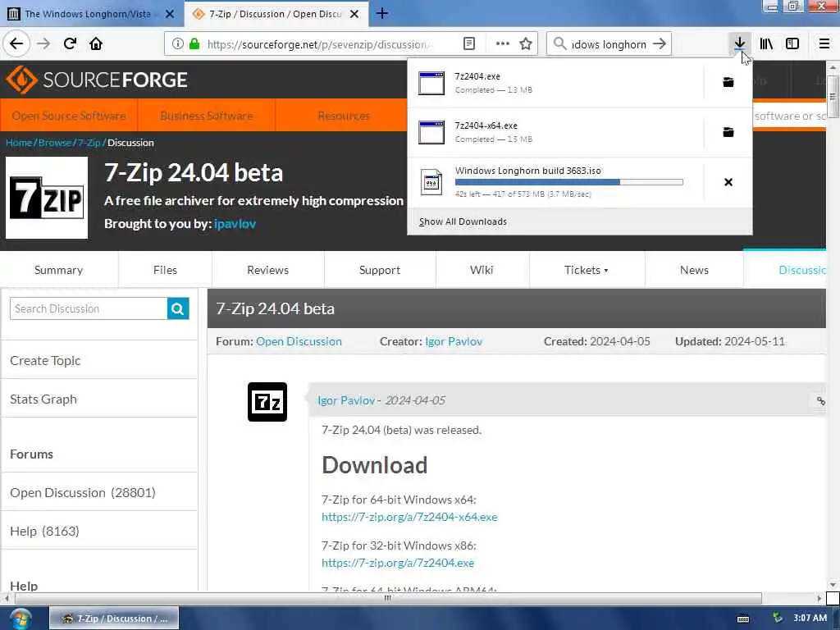
Task: Open the Support tab
Action: [380, 270]
